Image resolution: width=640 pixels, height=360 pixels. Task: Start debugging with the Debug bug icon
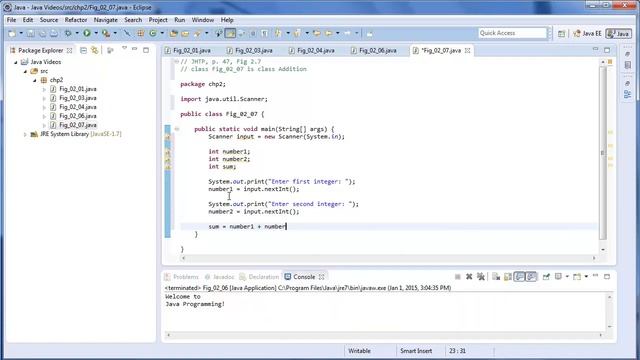point(68,33)
